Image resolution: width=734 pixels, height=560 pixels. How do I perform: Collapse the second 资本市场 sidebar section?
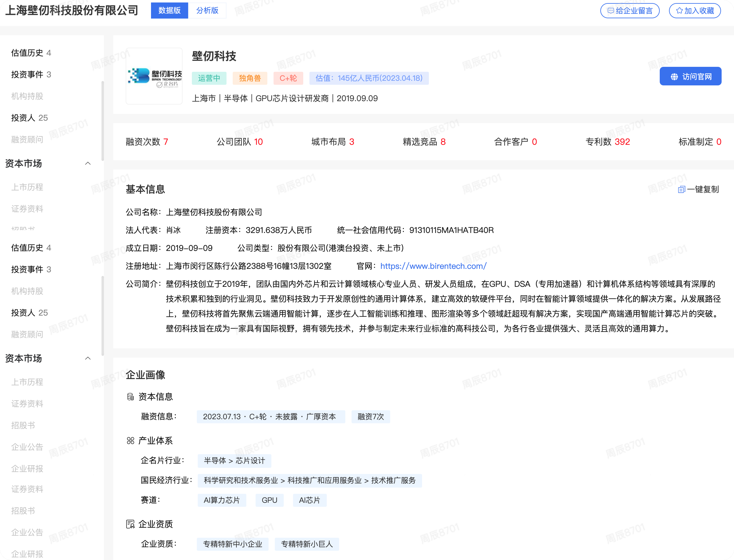(88, 358)
